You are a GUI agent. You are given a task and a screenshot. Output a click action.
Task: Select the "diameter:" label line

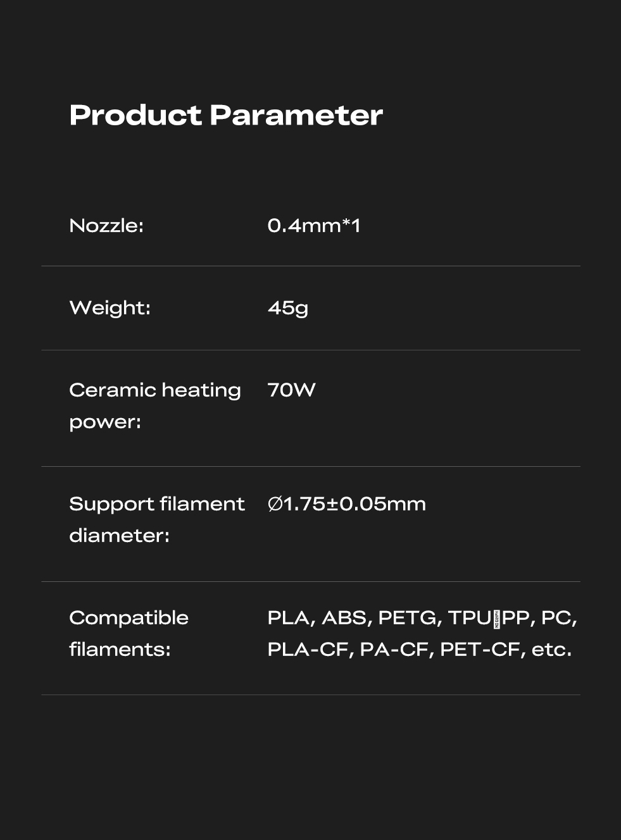(x=119, y=536)
